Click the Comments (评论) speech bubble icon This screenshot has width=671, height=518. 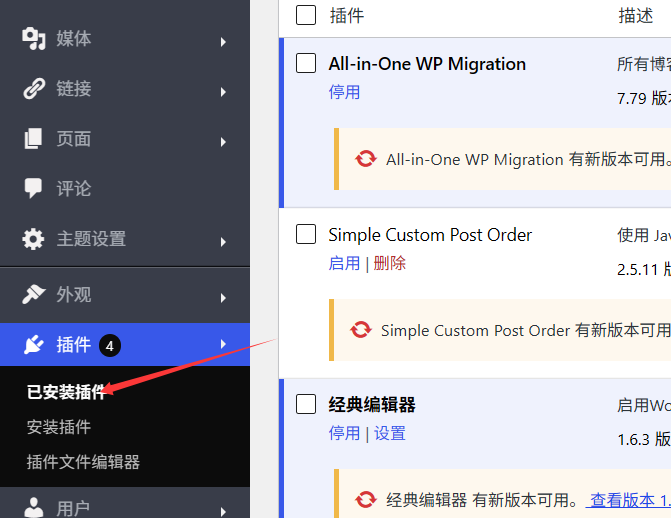33,188
